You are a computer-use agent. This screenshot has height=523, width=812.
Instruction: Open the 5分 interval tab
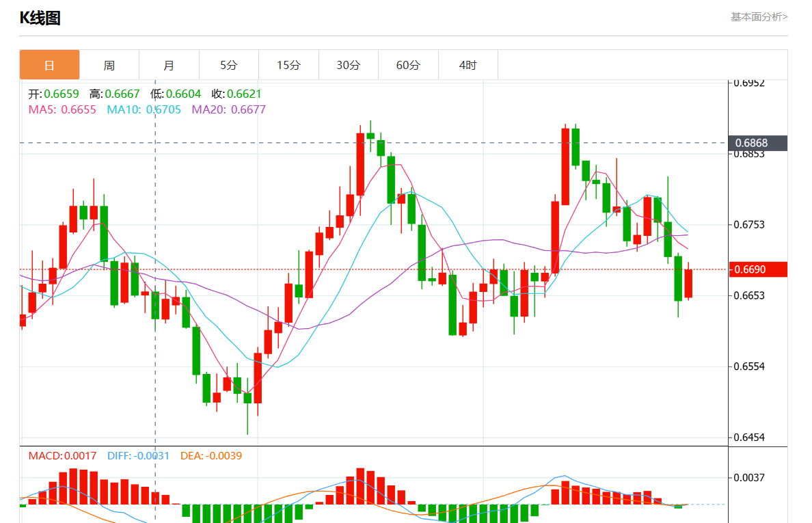click(x=229, y=65)
